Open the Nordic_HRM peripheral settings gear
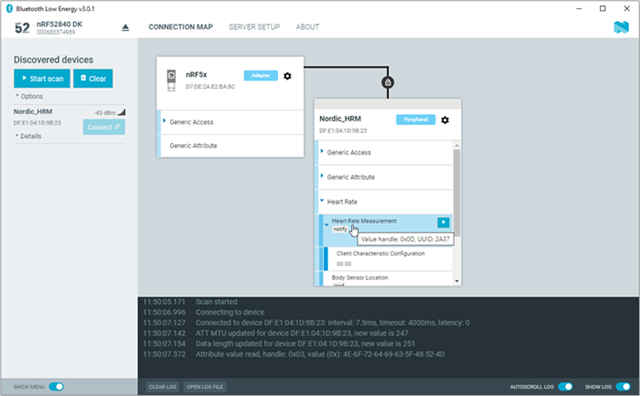Viewport: 640px width, 396px height. coord(445,120)
